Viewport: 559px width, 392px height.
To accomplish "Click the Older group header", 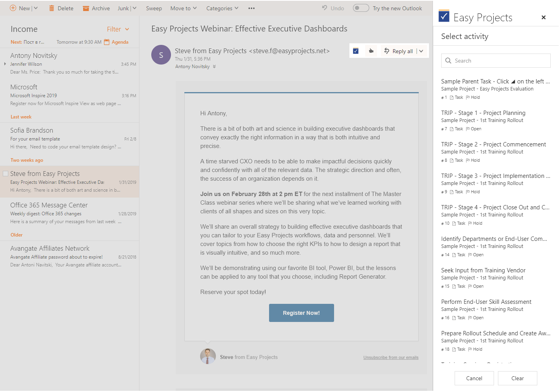I will [17, 235].
